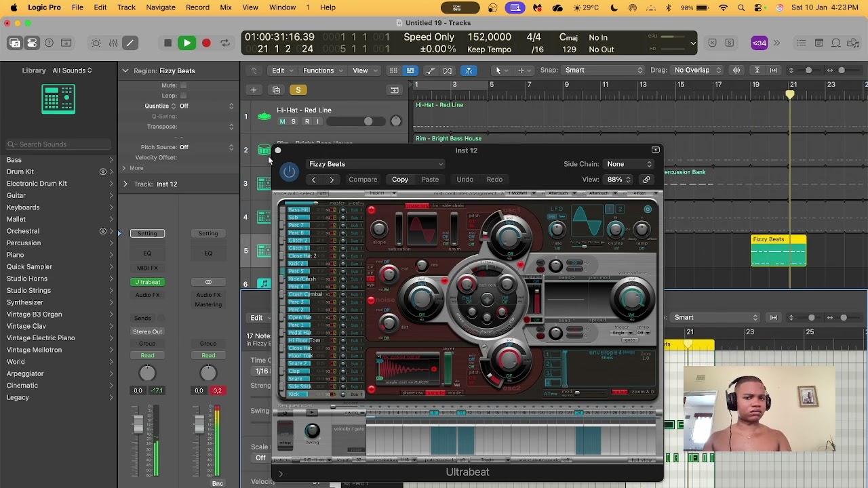Toggle the Ultrabeat plug-in power button
The image size is (868, 488).
[290, 172]
